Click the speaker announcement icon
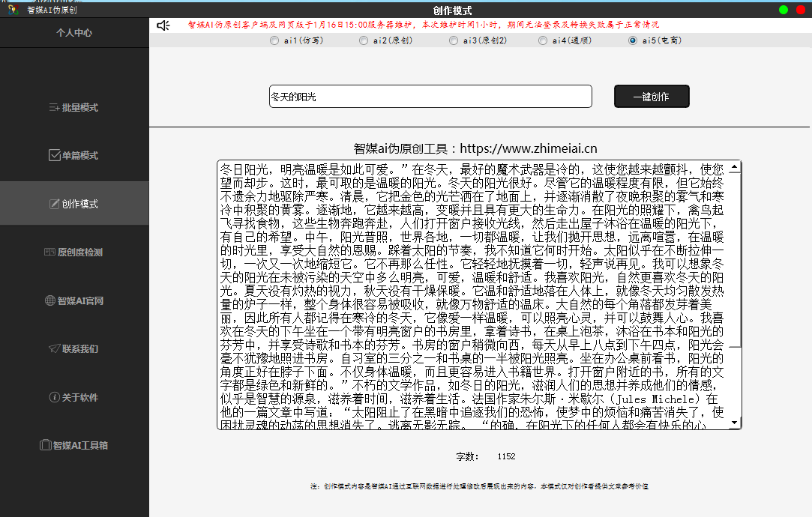The image size is (812, 517). (163, 25)
